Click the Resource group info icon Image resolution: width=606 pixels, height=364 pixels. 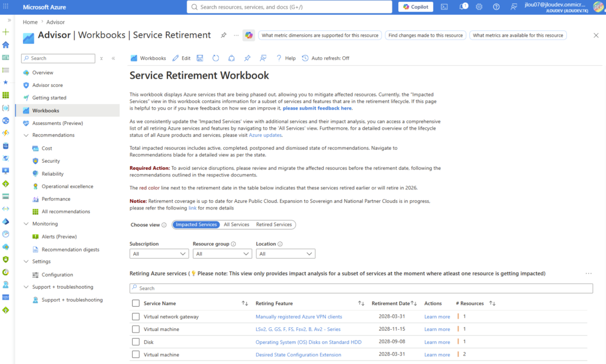pyautogui.click(x=233, y=244)
